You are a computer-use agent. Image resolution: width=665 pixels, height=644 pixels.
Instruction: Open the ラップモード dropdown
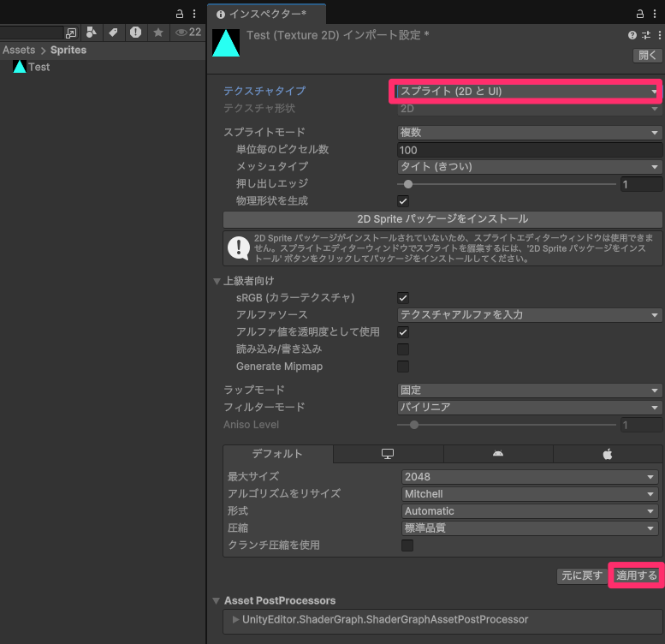point(529,391)
